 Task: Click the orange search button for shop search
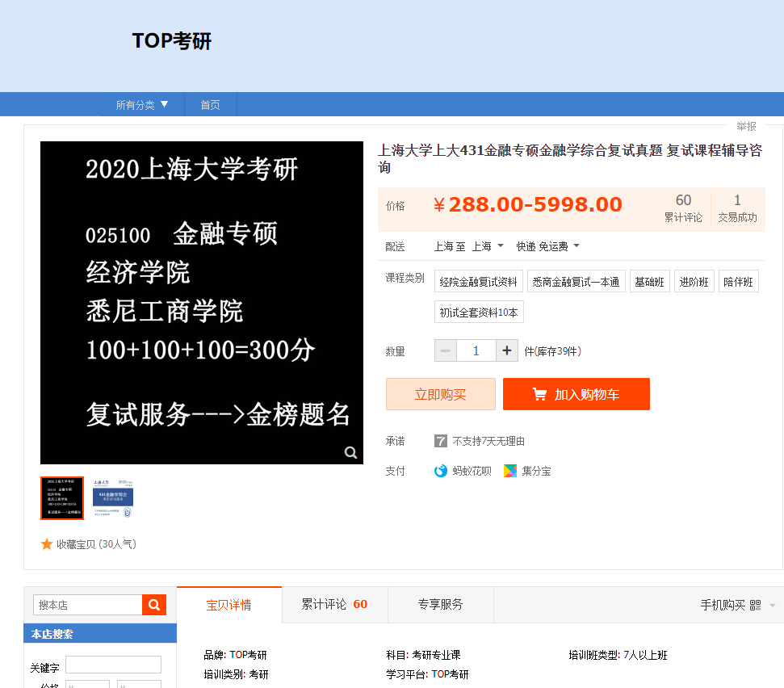(154, 605)
